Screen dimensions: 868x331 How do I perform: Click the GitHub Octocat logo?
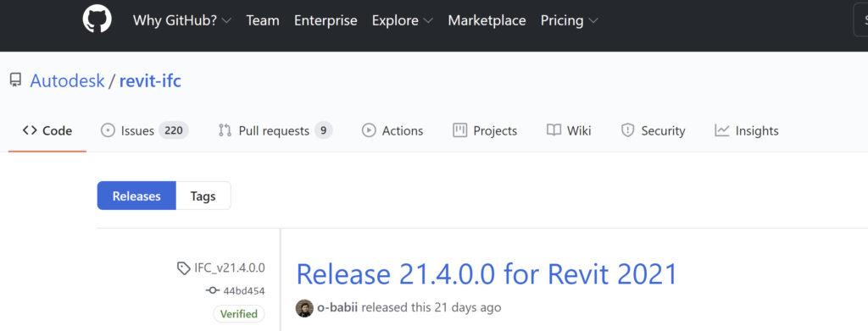(x=97, y=19)
